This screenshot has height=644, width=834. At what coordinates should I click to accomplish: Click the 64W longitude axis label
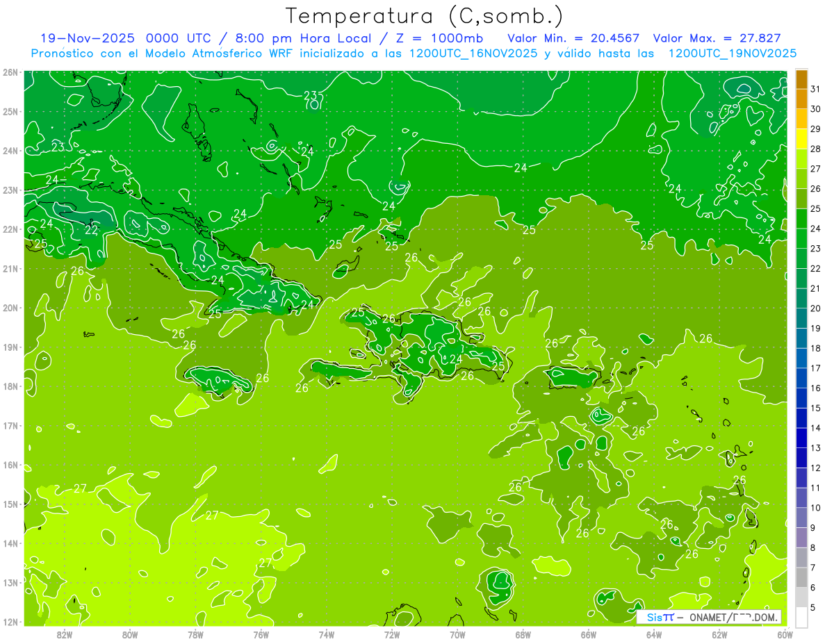tap(654, 634)
